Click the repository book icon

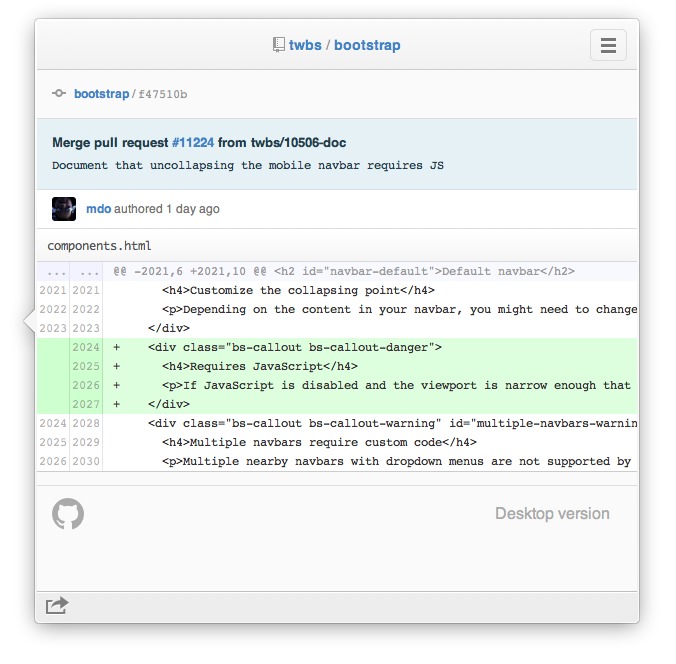279,44
